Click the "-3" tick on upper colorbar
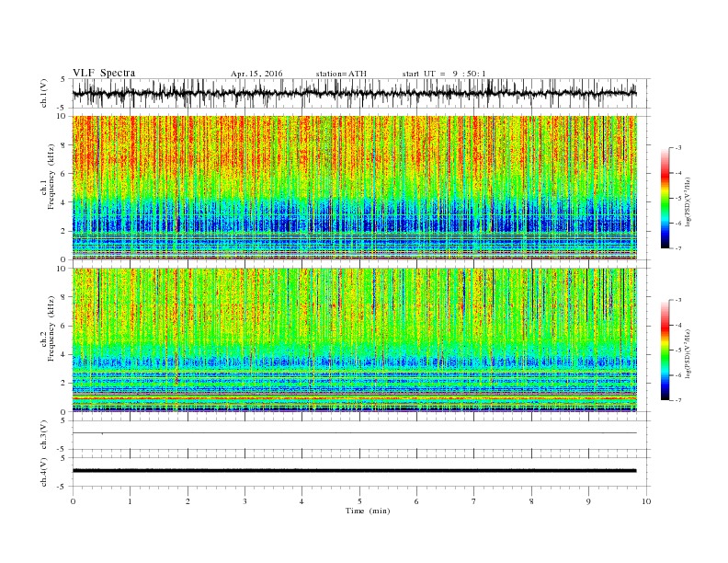Screen dimensions: 728x563 (x=677, y=148)
